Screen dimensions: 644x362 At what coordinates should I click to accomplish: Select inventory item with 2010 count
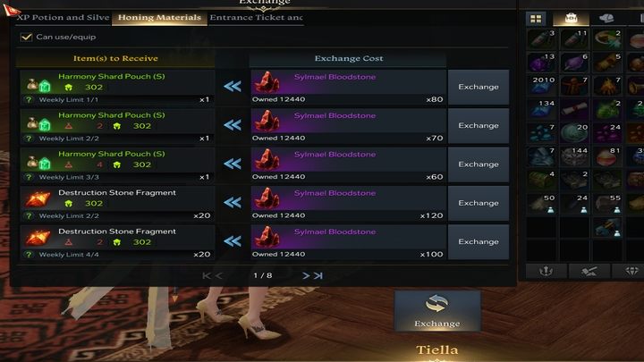542,86
